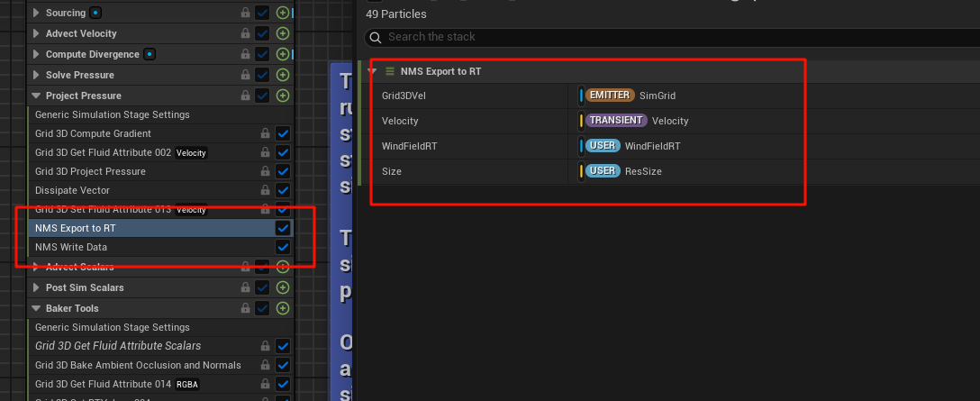Add a module to Project Pressure stage
This screenshot has height=401, width=980.
(x=283, y=96)
